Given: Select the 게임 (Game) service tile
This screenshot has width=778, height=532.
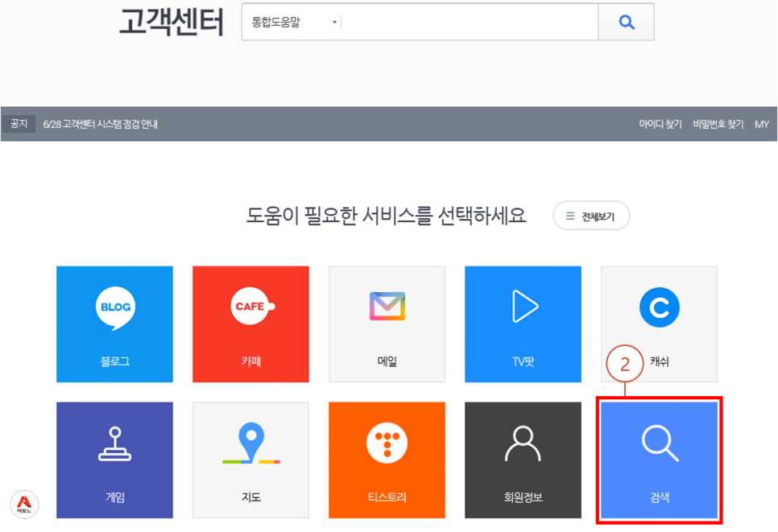Looking at the screenshot, I should click(x=114, y=460).
